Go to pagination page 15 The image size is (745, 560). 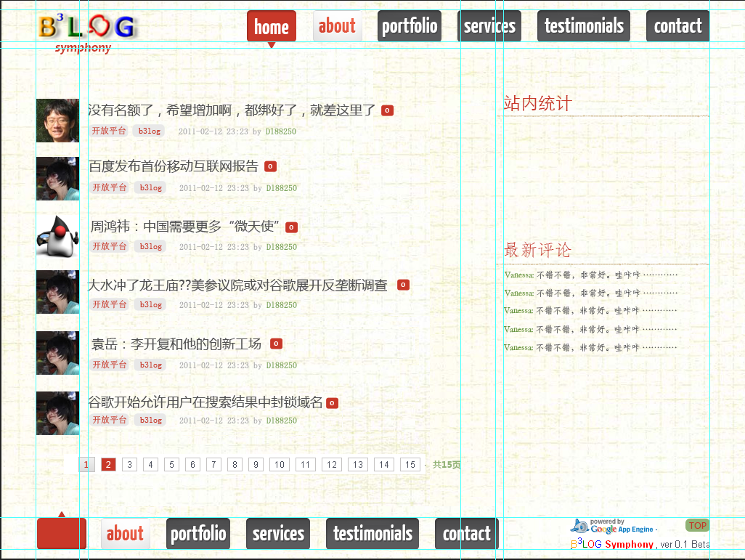410,464
